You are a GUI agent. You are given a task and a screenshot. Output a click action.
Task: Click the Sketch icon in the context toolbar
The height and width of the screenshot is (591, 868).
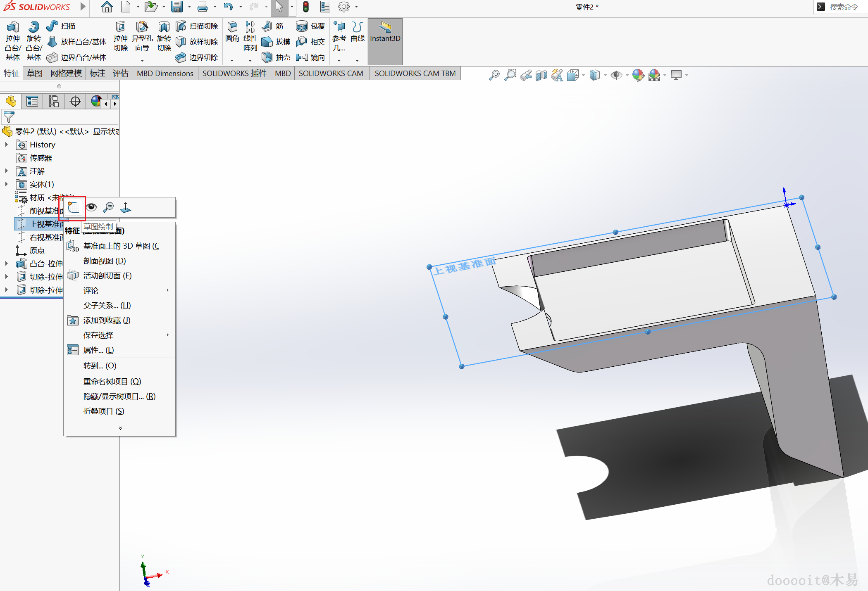coord(73,207)
